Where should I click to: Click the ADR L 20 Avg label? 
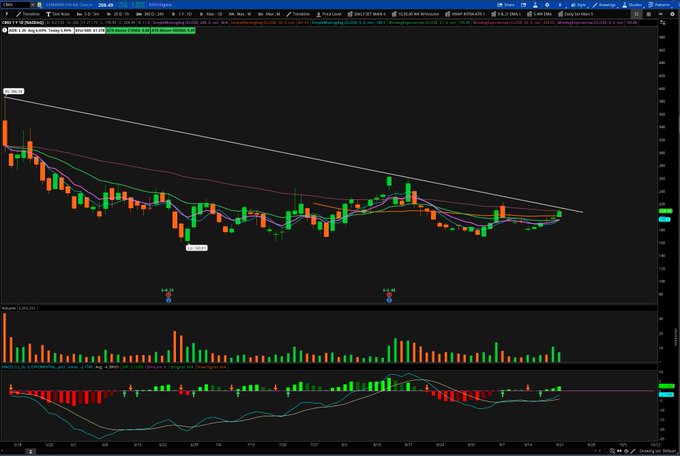point(40,30)
